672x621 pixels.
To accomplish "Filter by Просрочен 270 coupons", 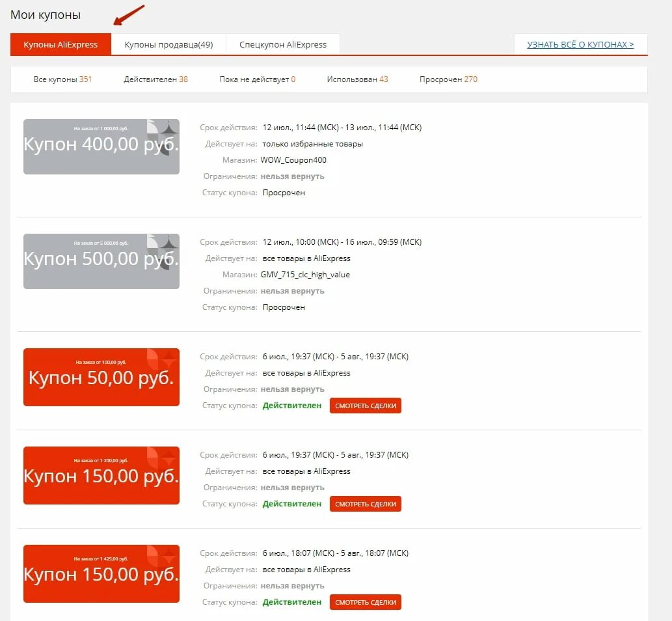I will tap(448, 79).
